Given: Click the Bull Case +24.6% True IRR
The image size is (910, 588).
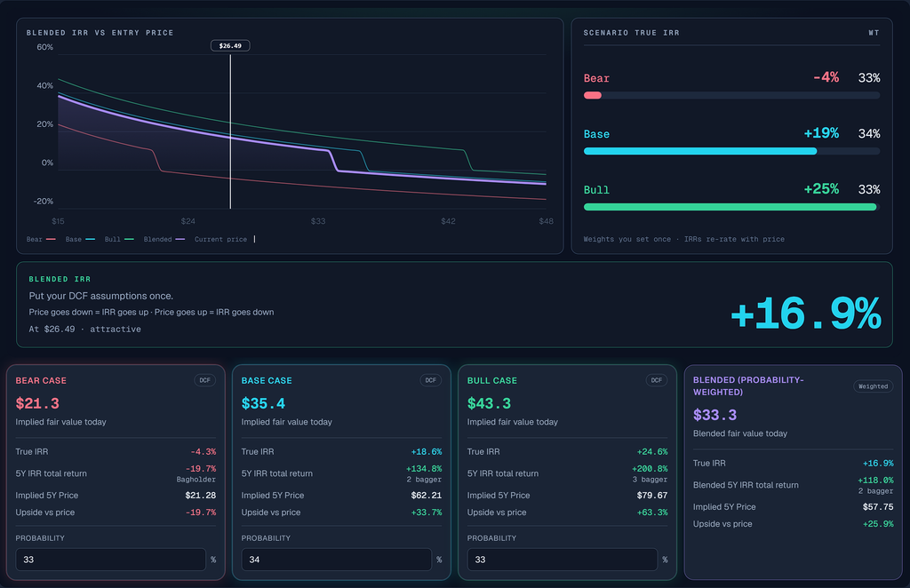Looking at the screenshot, I should [651, 452].
